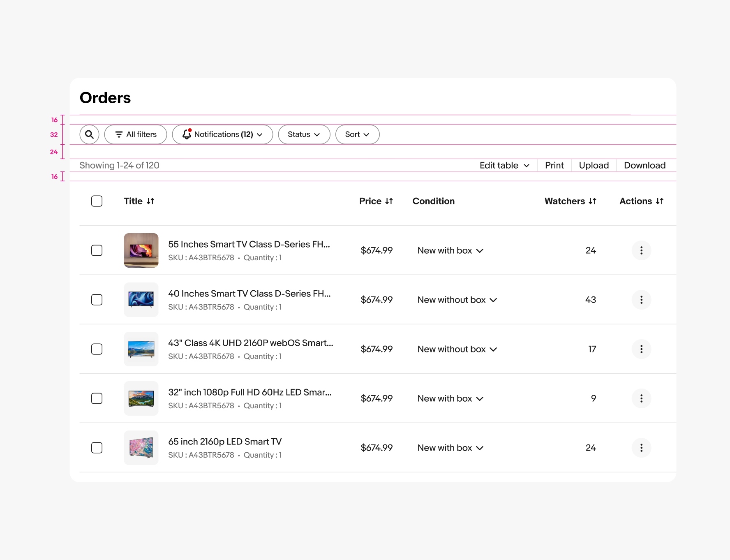The image size is (730, 560).
Task: Select the 32" inch 1080p TV row checkbox
Action: [97, 398]
